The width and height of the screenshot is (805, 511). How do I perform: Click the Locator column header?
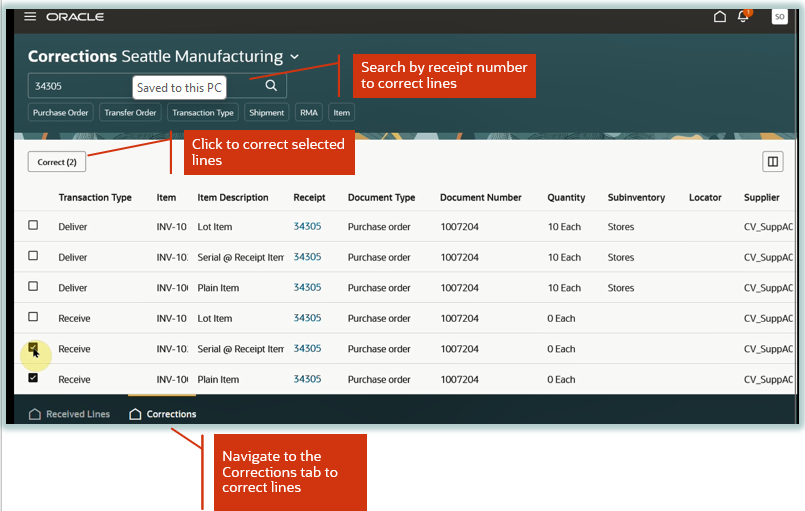click(705, 197)
